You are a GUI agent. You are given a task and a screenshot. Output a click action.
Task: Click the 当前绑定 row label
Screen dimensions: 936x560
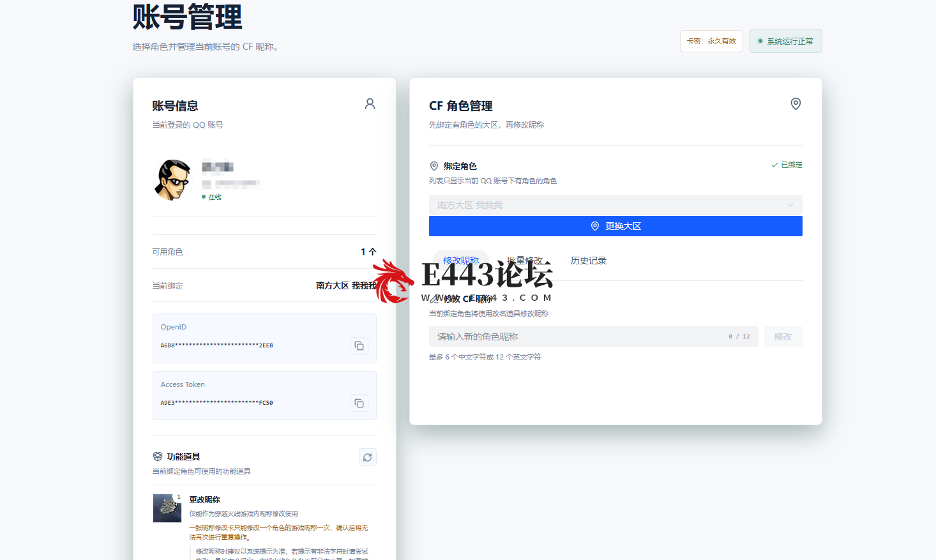167,286
